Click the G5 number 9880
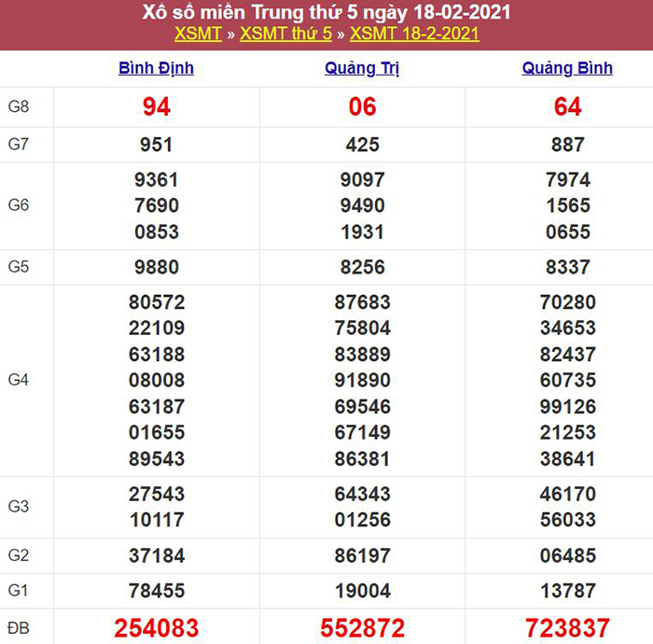Viewport: 653px width, 644px height. (157, 268)
